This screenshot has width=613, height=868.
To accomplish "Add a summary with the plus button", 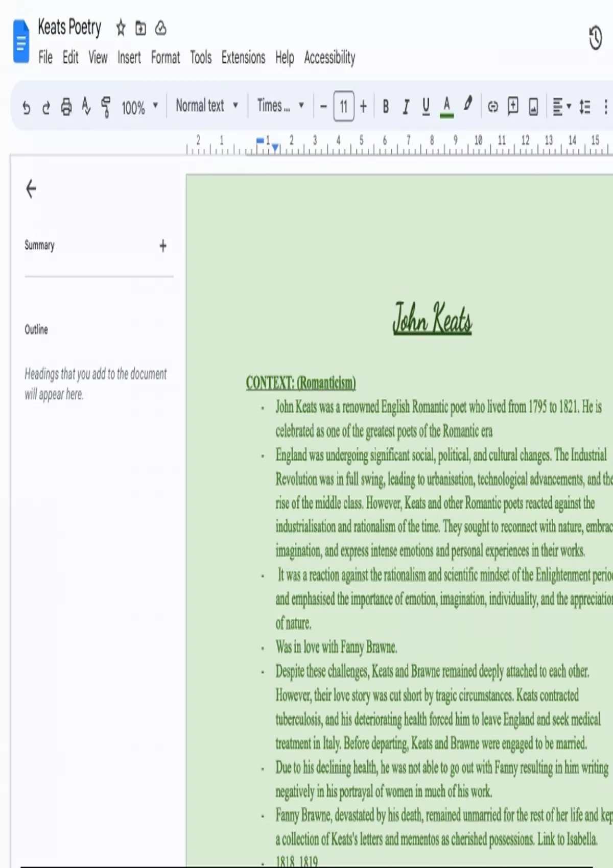I will pos(163,246).
